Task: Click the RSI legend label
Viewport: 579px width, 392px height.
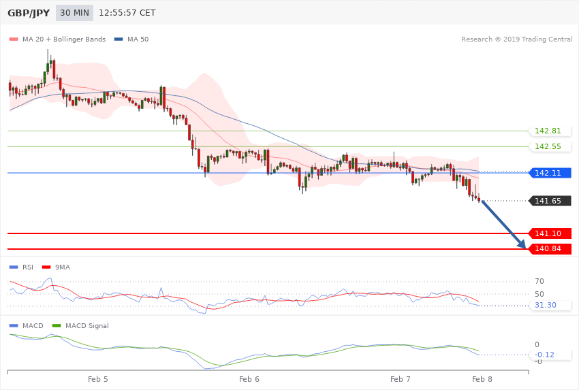Action: [x=28, y=267]
